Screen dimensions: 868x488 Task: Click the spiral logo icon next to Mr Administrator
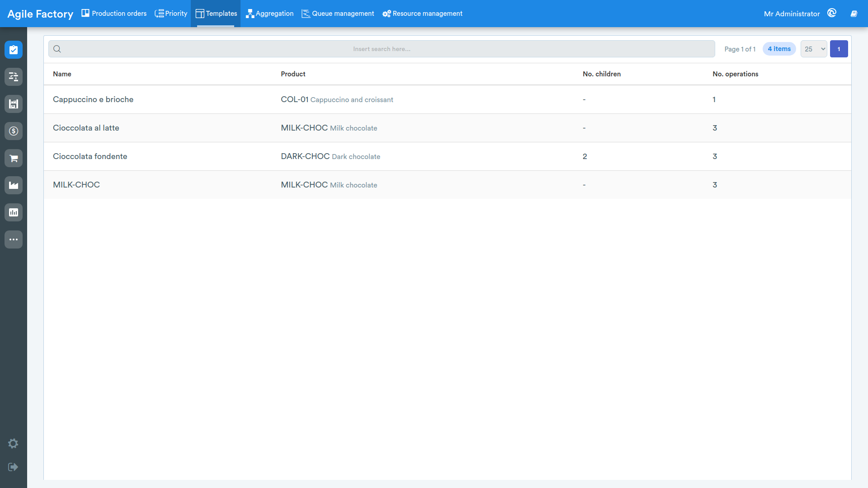tap(832, 13)
